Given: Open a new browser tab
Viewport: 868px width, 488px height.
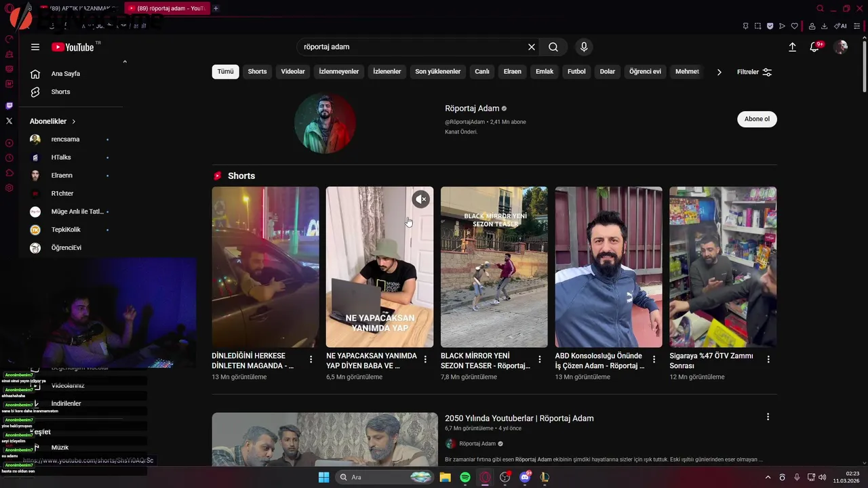Looking at the screenshot, I should pyautogui.click(x=216, y=8).
